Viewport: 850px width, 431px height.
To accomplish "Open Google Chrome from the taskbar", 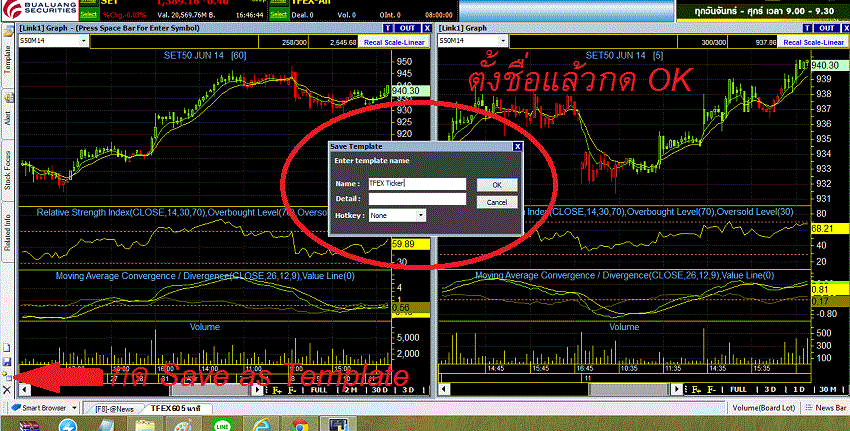I will (300, 426).
